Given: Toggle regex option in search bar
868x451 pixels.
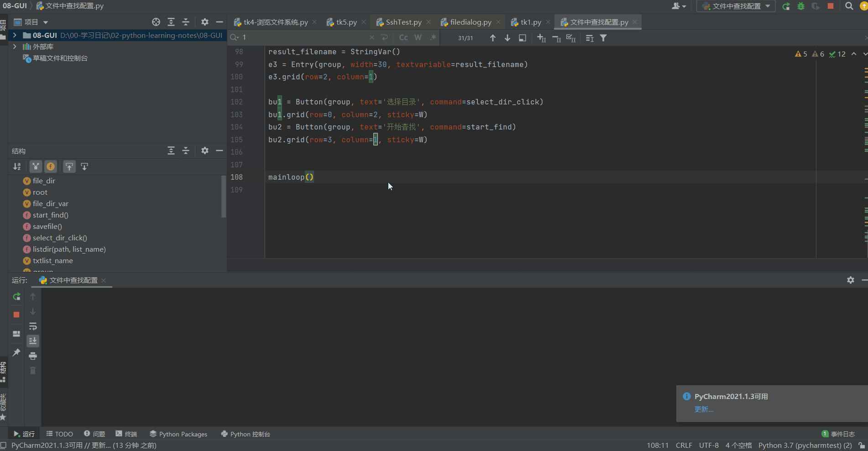Looking at the screenshot, I should click(433, 37).
